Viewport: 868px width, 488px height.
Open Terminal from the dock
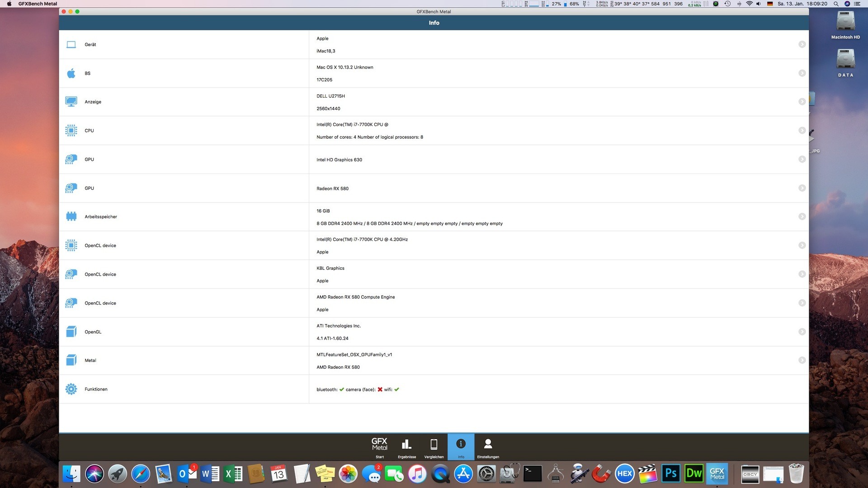533,474
